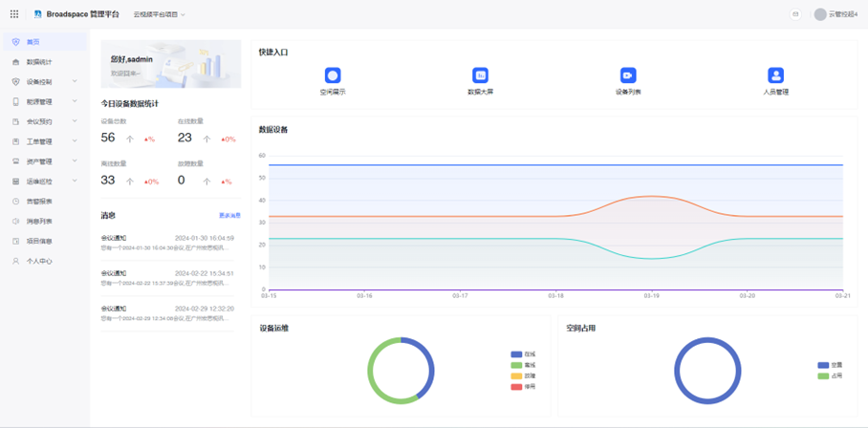Click the 更多消息 link
This screenshot has width=868, height=428.
(x=229, y=216)
